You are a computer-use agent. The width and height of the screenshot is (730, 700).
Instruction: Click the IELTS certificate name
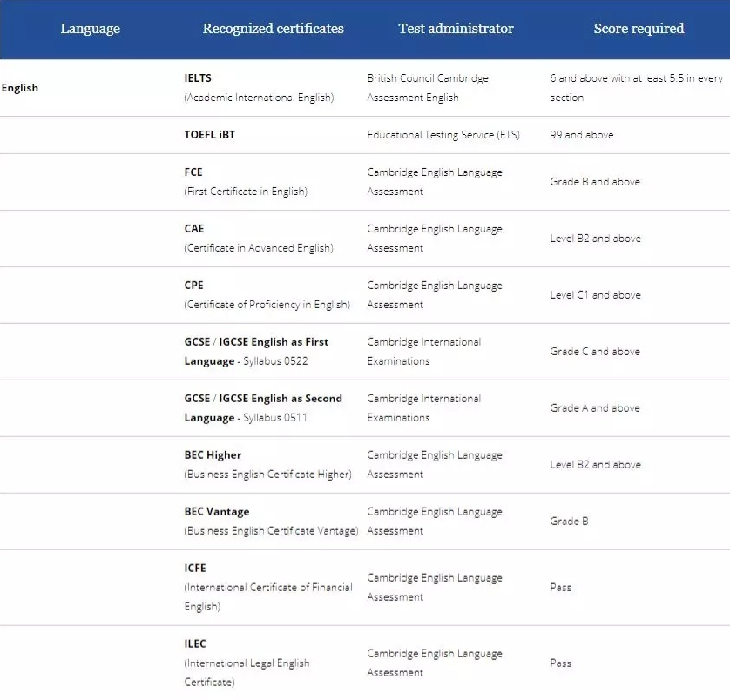pos(198,78)
